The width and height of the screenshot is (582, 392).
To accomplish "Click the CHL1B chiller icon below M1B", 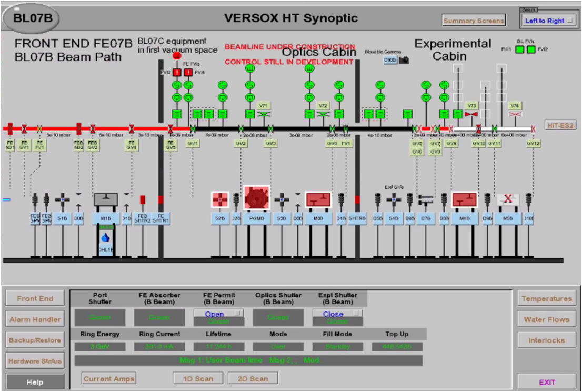I will coord(105,237).
